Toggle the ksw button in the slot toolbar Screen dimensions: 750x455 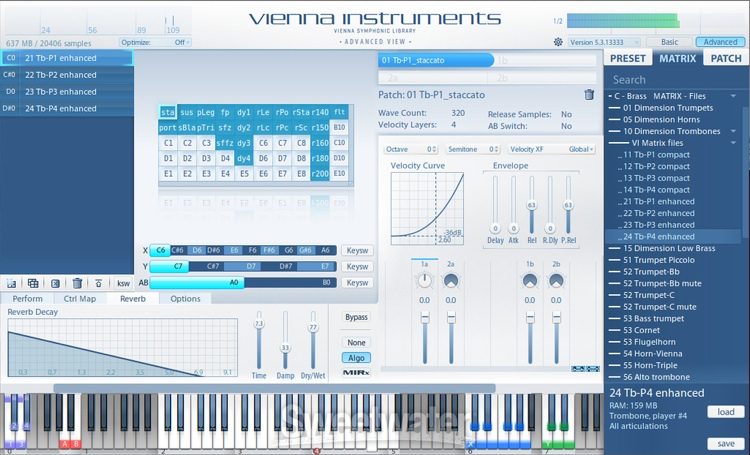pos(123,283)
